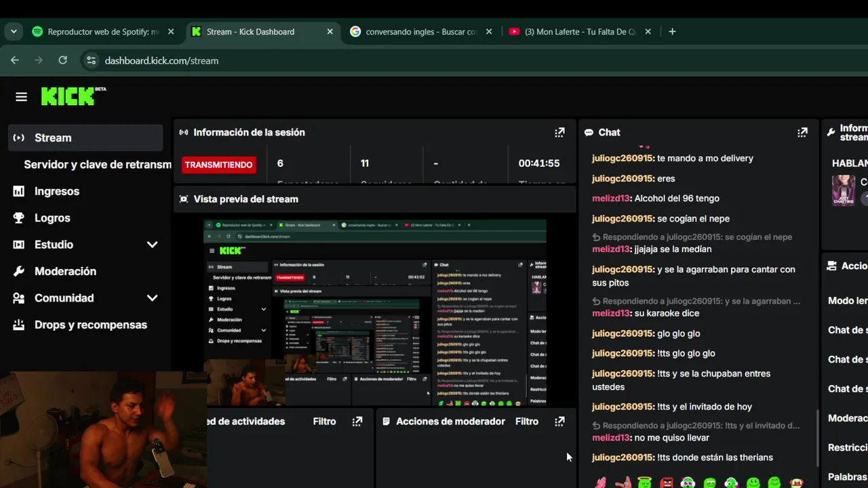
Task: Pop out the Acciones de moderador panel
Action: 559,422
